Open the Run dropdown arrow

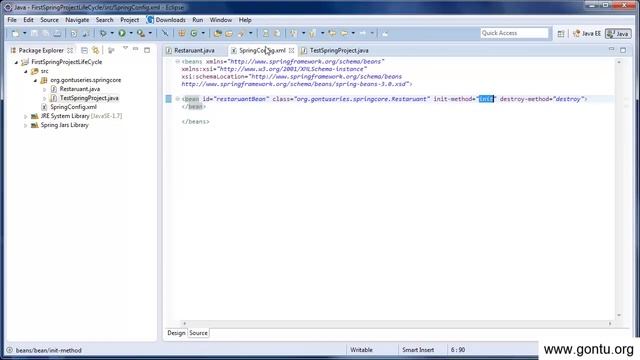click(131, 33)
